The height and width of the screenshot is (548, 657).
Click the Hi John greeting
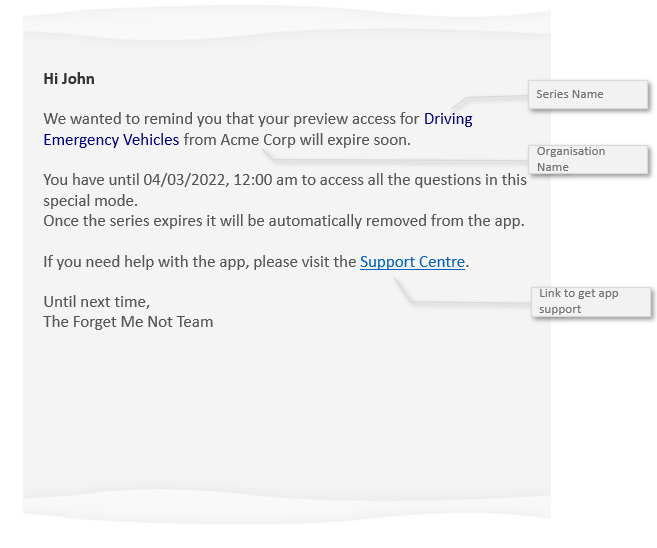[x=69, y=78]
